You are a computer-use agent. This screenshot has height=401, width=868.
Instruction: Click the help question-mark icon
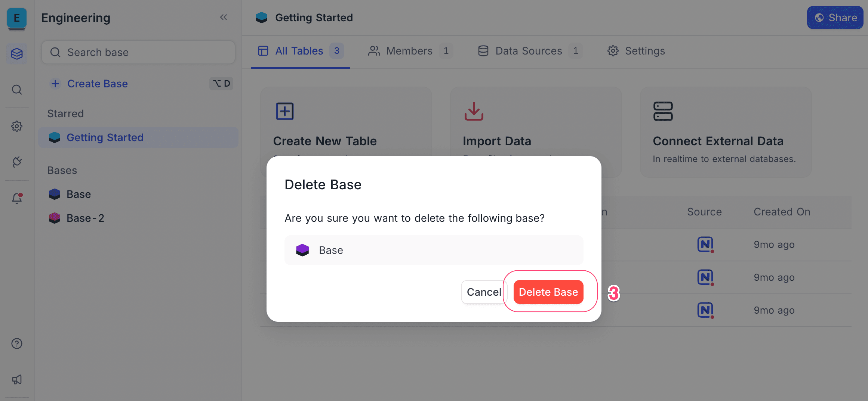pyautogui.click(x=16, y=343)
